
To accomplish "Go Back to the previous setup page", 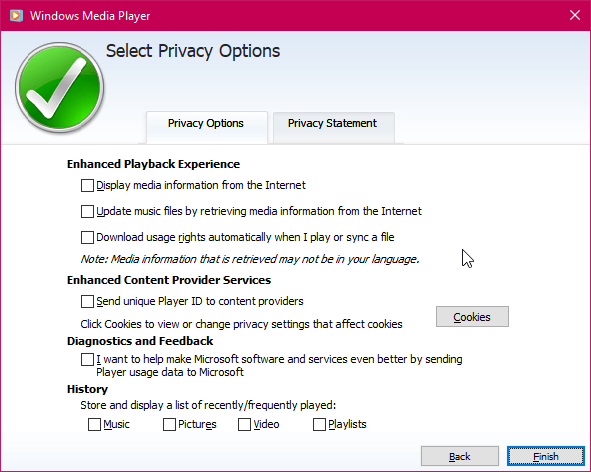I will (460, 456).
